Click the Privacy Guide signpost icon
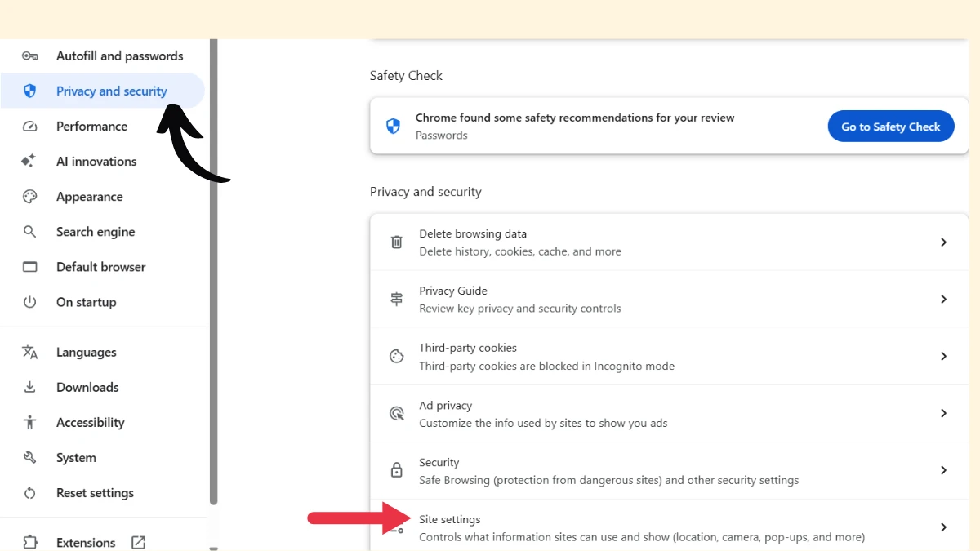 (x=396, y=299)
